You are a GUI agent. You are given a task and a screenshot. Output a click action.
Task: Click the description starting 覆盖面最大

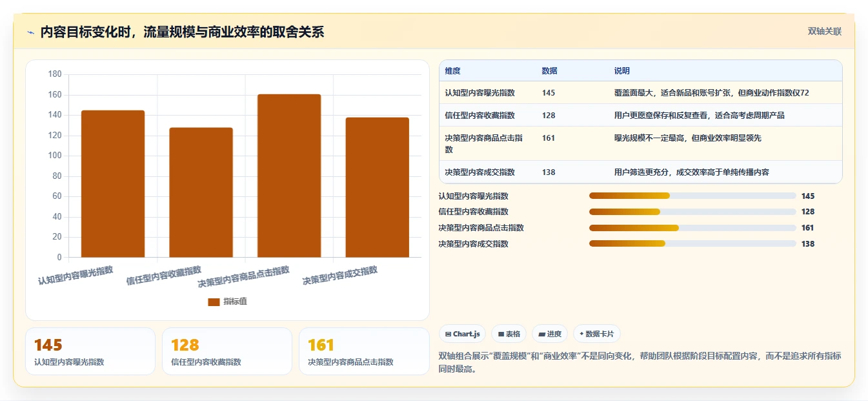[712, 93]
